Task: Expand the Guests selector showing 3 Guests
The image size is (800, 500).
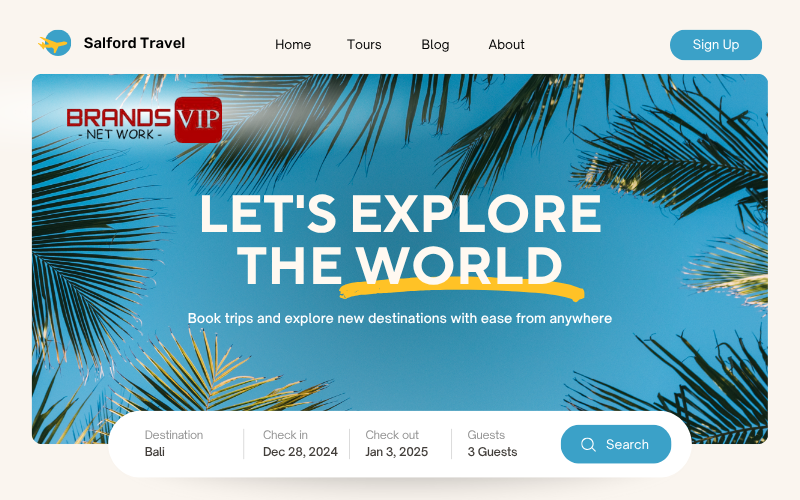Action: [x=492, y=443]
